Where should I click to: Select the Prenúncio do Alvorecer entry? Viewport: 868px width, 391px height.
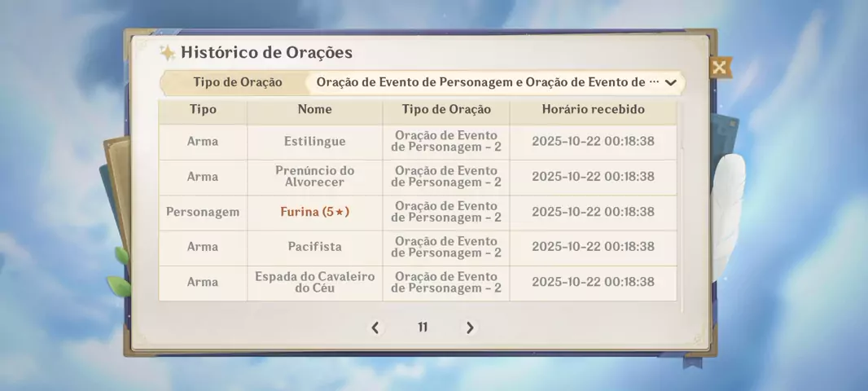pyautogui.click(x=314, y=177)
